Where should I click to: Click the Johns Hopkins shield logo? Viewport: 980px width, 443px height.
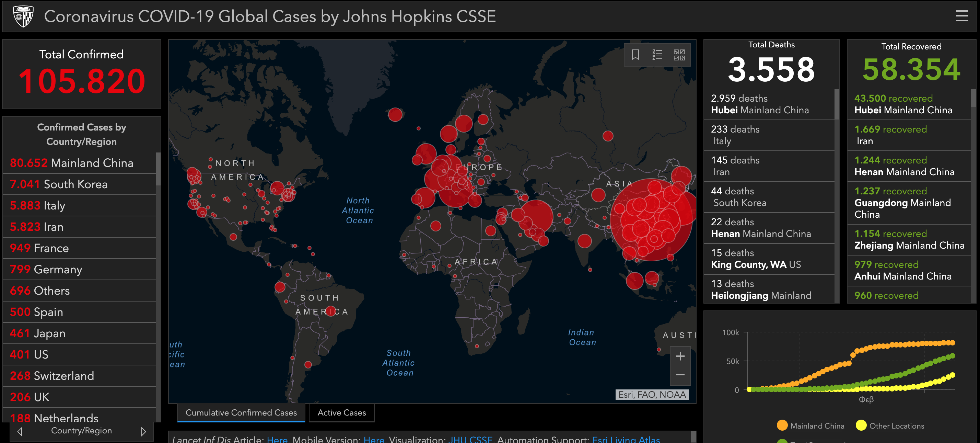click(x=23, y=16)
